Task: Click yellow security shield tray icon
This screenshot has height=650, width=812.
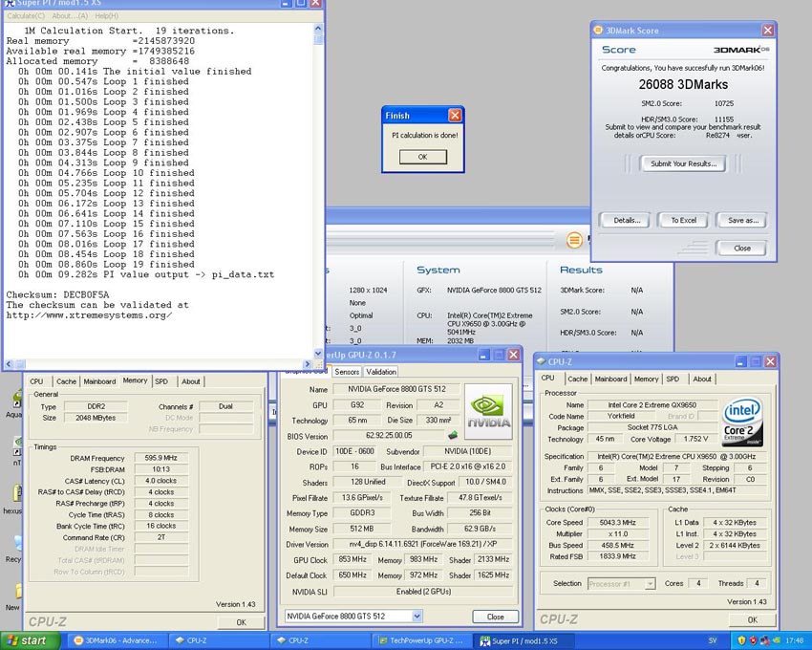Action: click(x=741, y=640)
